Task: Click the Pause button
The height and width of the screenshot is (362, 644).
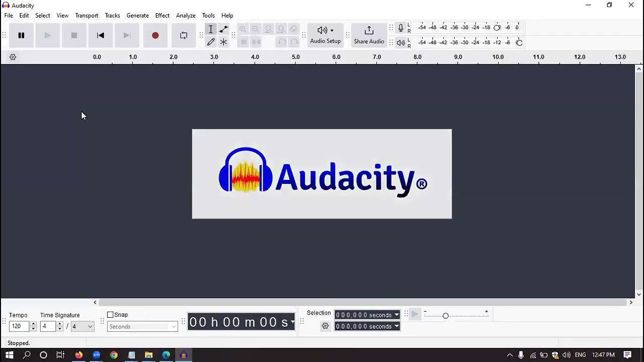Action: (21, 35)
